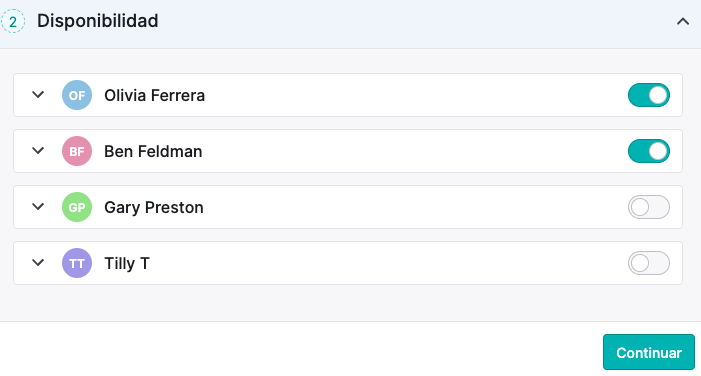Collapse the Disponibilidad section arrow
The height and width of the screenshot is (376, 701).
[683, 21]
